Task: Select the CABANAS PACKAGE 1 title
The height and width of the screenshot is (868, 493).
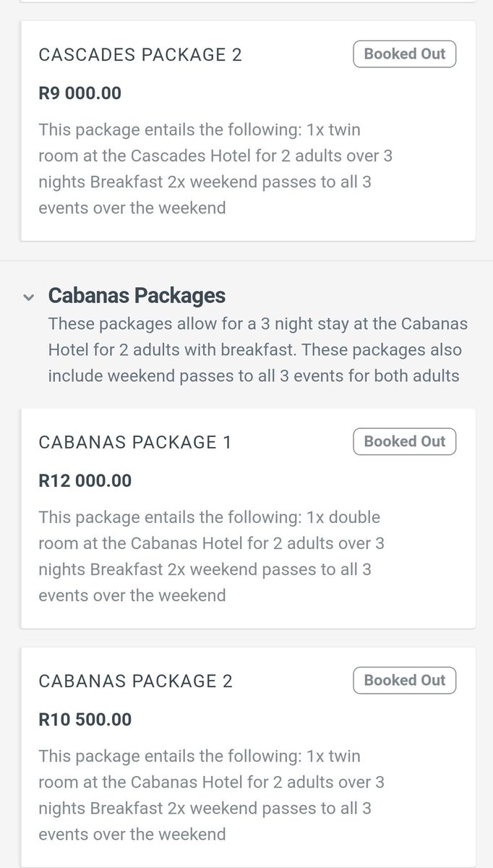Action: [x=135, y=443]
